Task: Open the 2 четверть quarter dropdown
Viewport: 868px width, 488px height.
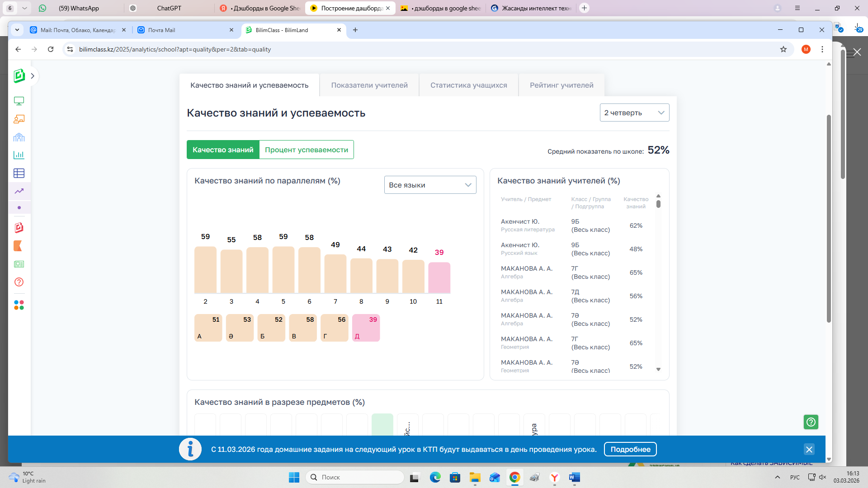Action: [634, 113]
